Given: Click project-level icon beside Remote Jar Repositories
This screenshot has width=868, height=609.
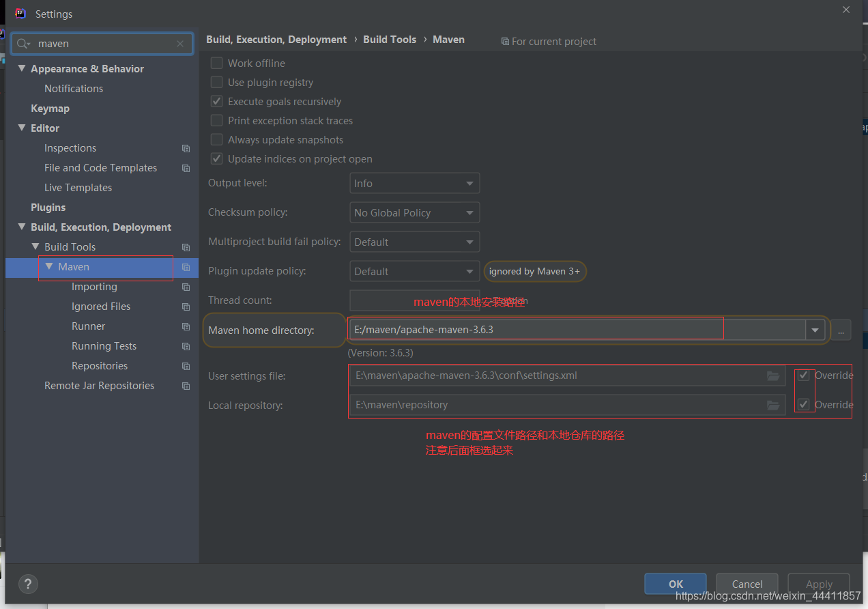Looking at the screenshot, I should 186,386.
